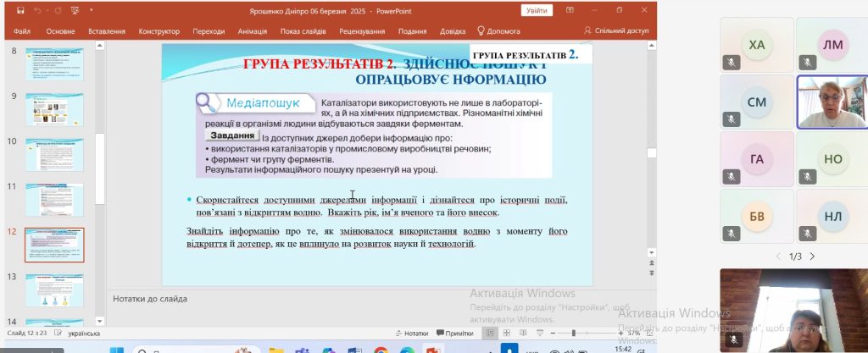Click the slide area scroll-down arrow
This screenshot has width=868, height=353.
[652, 253]
